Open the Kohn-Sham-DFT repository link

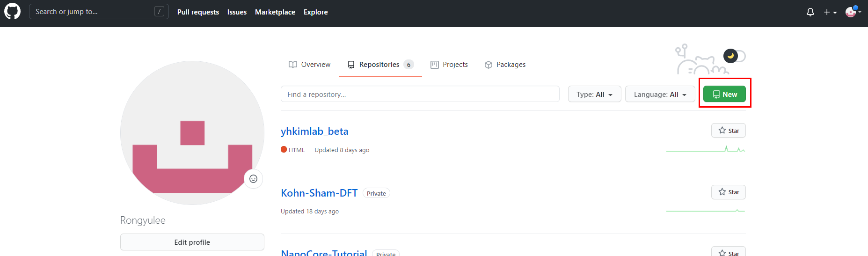click(x=319, y=193)
